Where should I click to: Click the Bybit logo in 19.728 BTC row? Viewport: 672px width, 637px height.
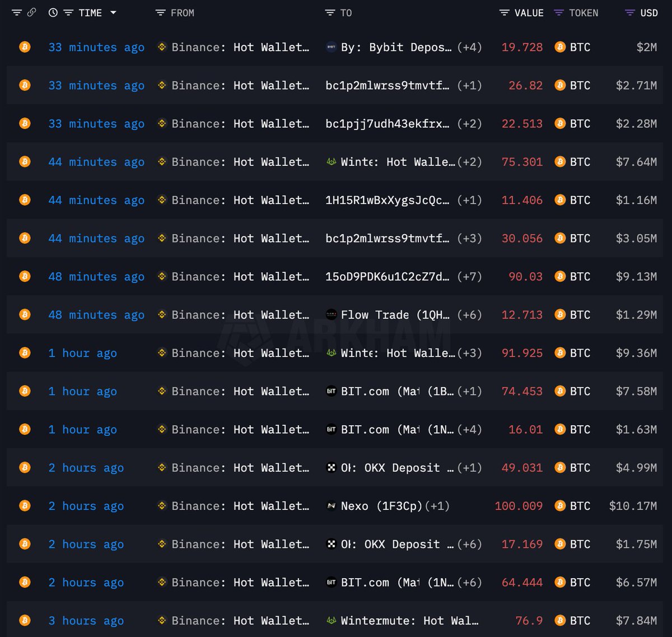click(x=331, y=47)
